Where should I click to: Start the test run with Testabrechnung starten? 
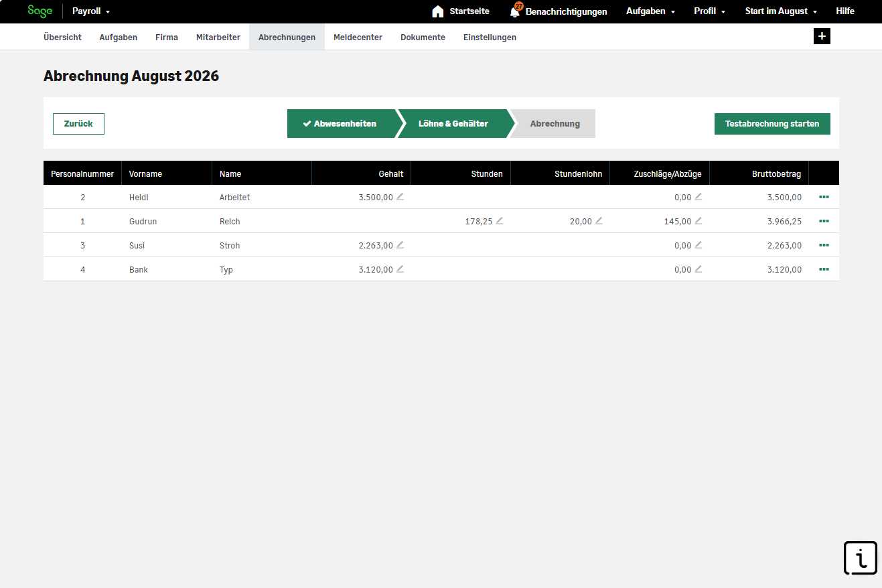point(772,124)
